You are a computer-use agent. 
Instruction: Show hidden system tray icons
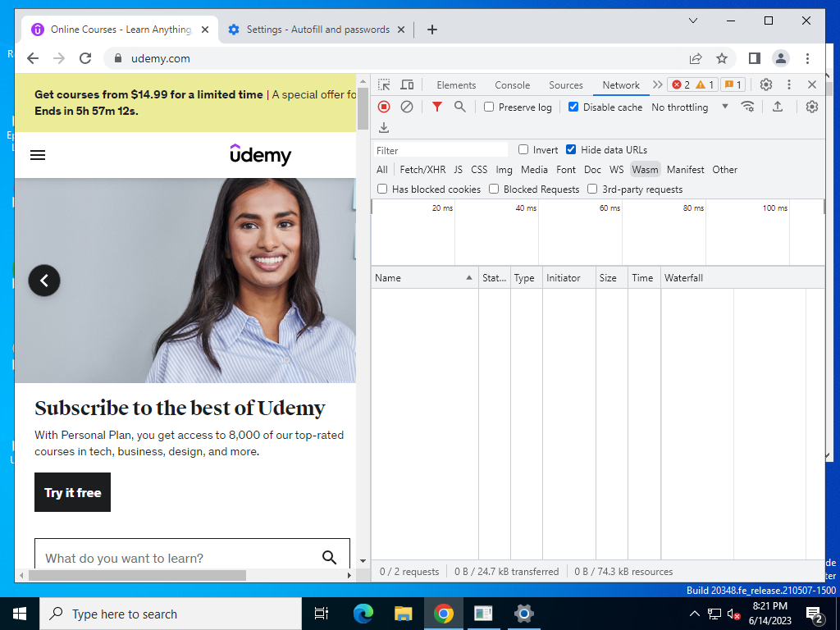pos(694,614)
